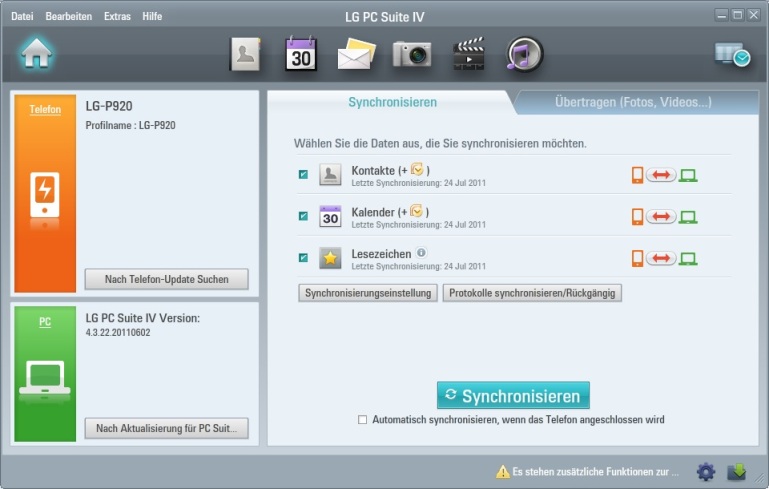Open the Datei menu
The image size is (769, 489).
click(x=22, y=17)
